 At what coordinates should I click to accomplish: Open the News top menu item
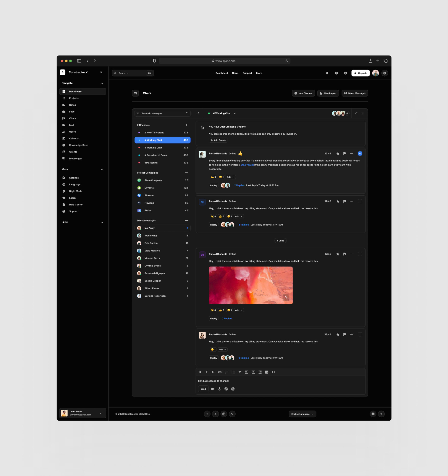tap(235, 73)
